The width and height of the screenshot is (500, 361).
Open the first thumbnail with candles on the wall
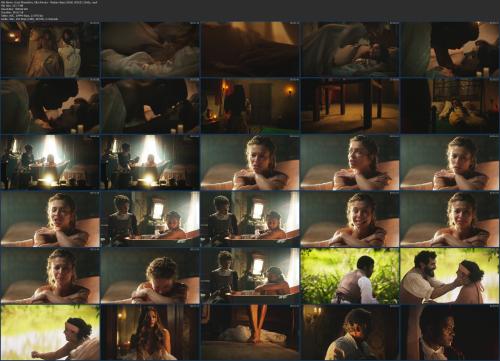pyautogui.click(x=50, y=49)
